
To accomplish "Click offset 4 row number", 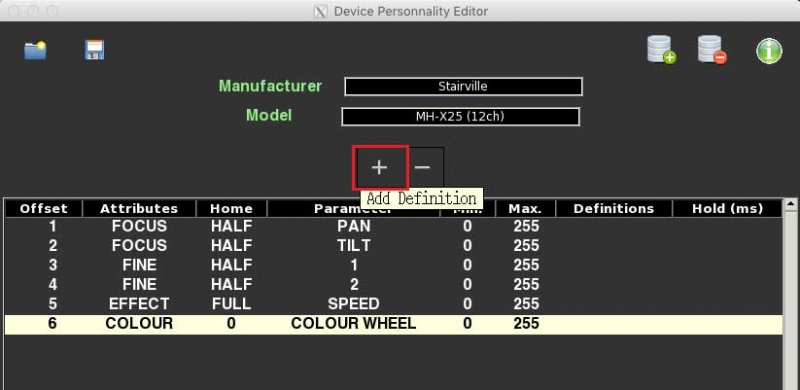I will coord(53,284).
